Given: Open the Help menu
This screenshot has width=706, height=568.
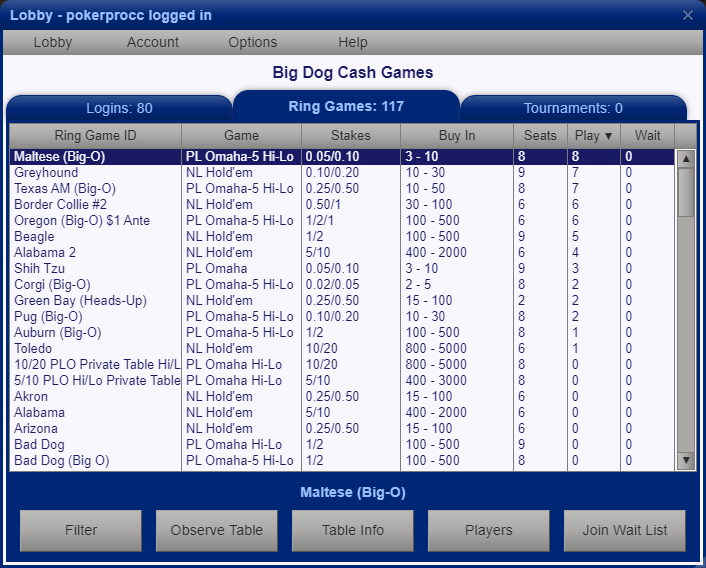Looking at the screenshot, I should coord(353,42).
